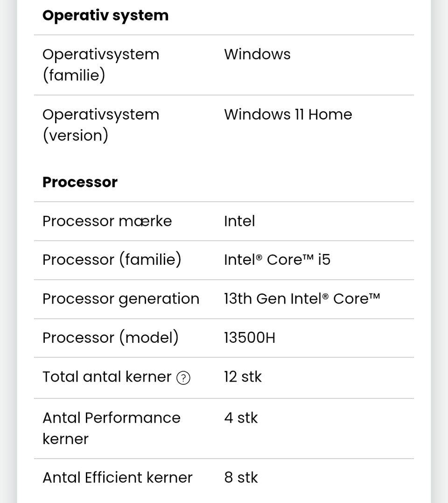This screenshot has height=503, width=448.
Task: Click the Intel Core i5 value text
Action: pos(277,260)
